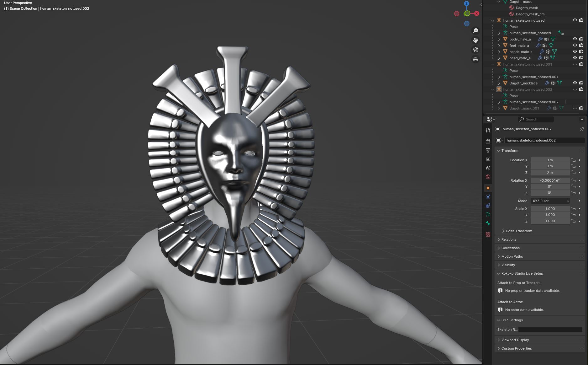
Task: Click the Dagoth_mask_rim material icon
Action: click(x=512, y=14)
